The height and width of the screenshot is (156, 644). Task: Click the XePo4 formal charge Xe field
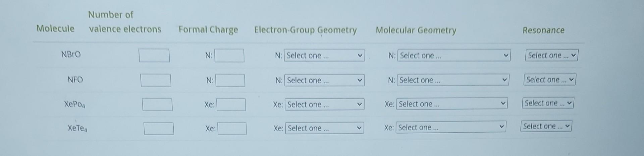pos(231,105)
